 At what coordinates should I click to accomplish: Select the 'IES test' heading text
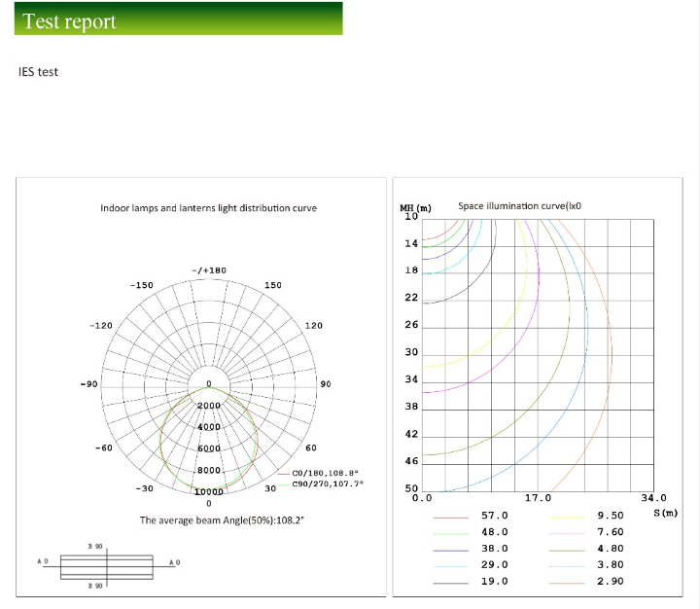pos(38,72)
